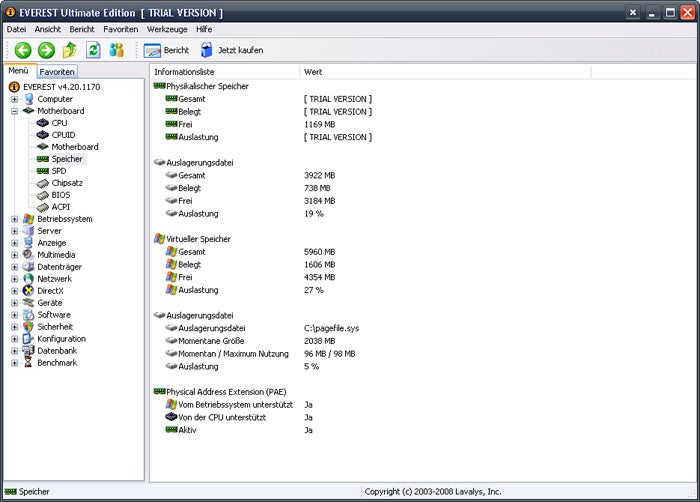
Task: Select the Chipsatz icon in tree
Action: pos(42,183)
